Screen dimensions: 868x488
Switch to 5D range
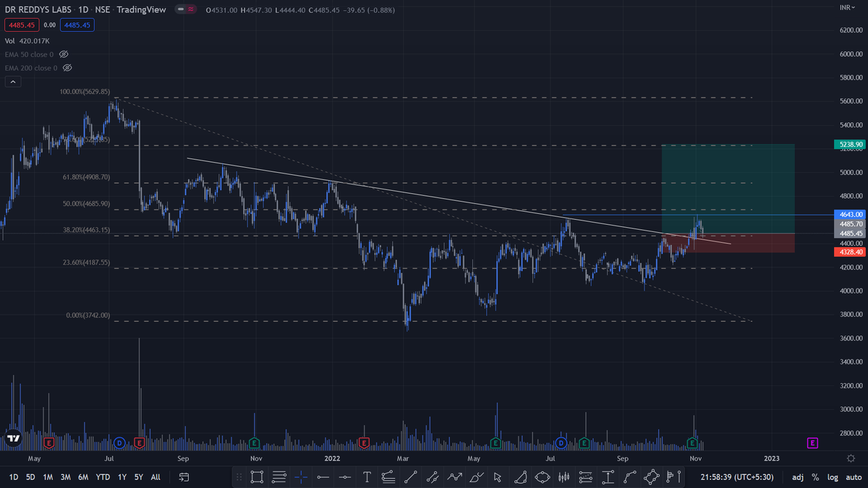tap(30, 477)
